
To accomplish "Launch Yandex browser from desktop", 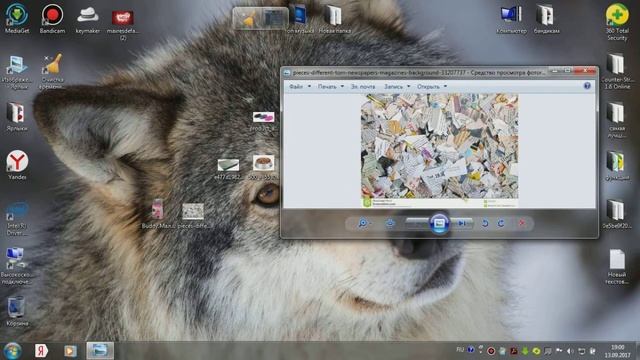I will coord(17,165).
